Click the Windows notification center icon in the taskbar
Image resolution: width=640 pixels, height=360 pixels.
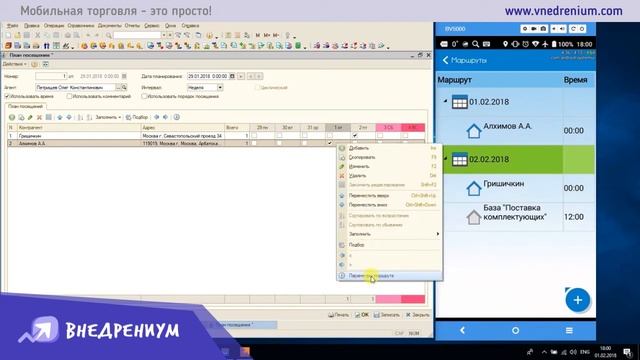[x=627, y=351]
